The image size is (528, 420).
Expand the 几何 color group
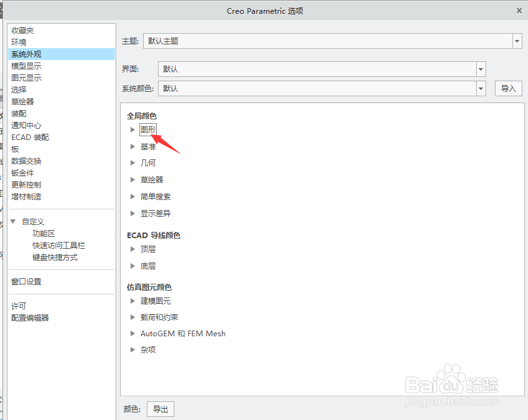click(x=132, y=163)
